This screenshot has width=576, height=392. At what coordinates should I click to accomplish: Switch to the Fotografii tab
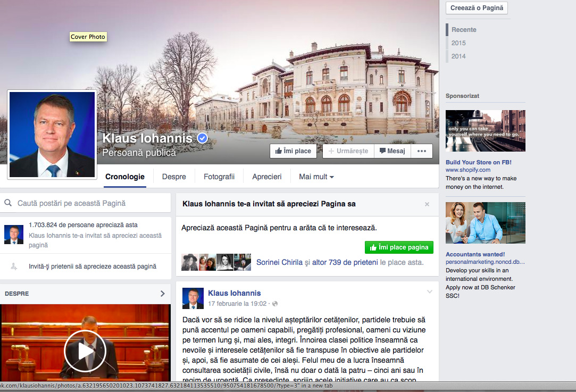(219, 177)
